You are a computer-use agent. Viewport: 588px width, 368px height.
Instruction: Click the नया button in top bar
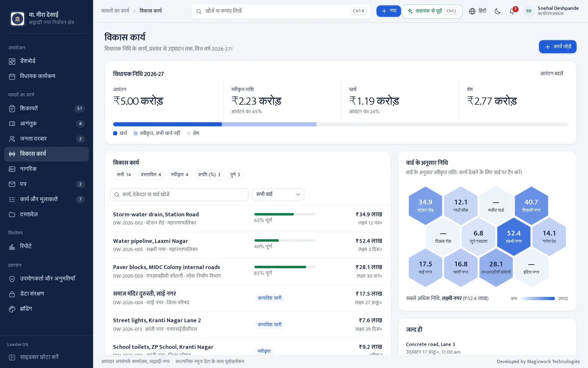(388, 11)
